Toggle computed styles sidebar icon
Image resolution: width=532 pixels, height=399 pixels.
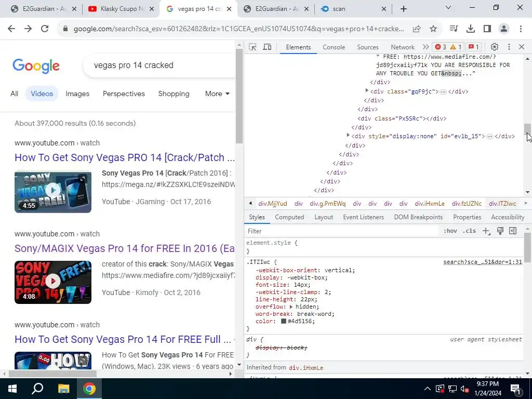(513, 231)
